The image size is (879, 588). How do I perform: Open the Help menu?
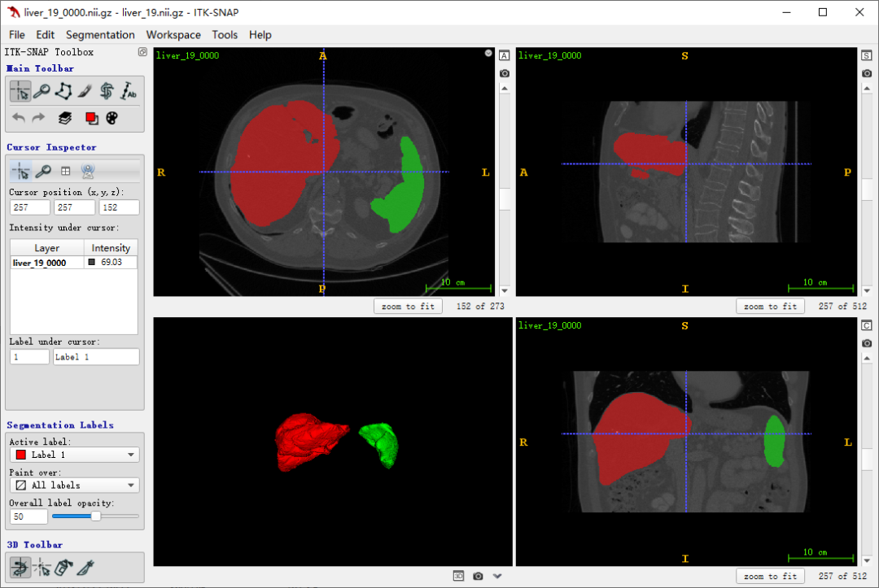coord(260,35)
